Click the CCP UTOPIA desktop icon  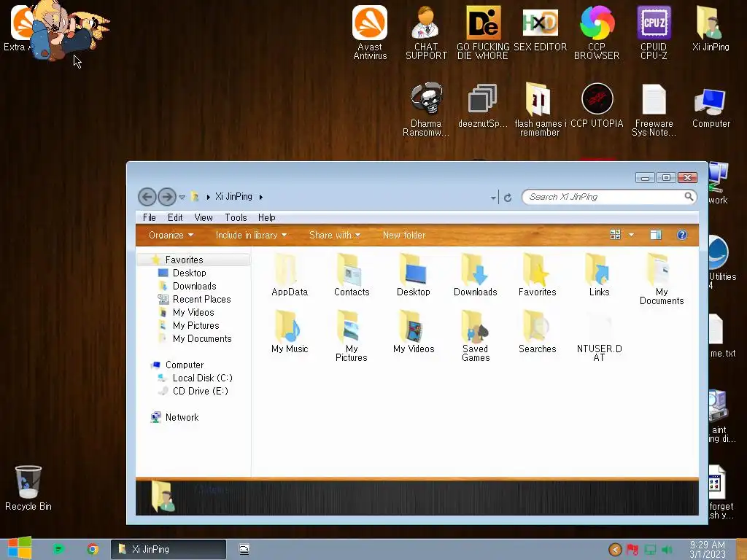tap(597, 105)
